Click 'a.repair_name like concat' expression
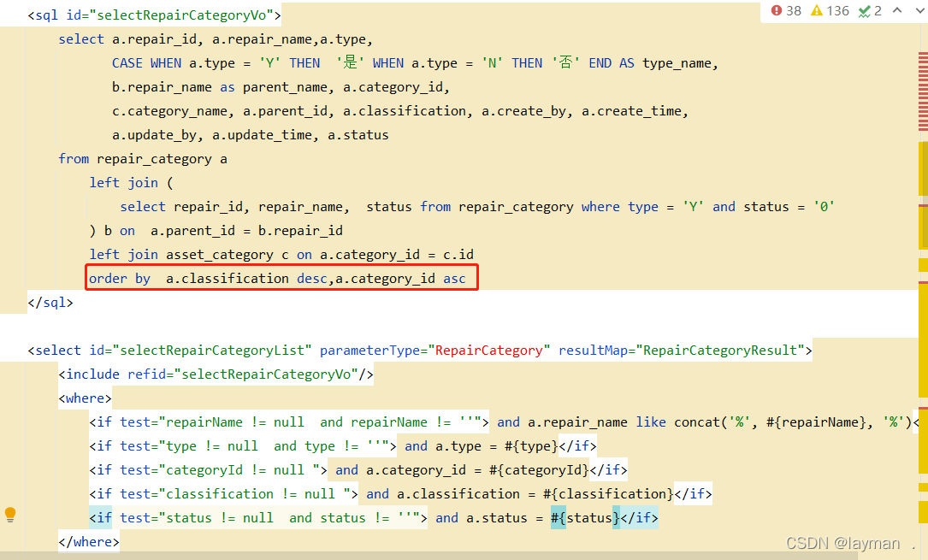Screen dimensions: 928x560 [626, 422]
